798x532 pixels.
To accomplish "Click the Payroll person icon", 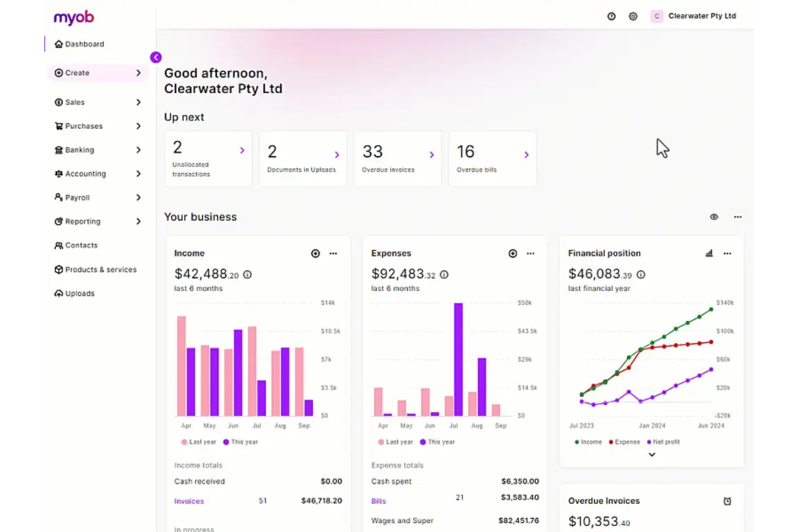I will [59, 197].
